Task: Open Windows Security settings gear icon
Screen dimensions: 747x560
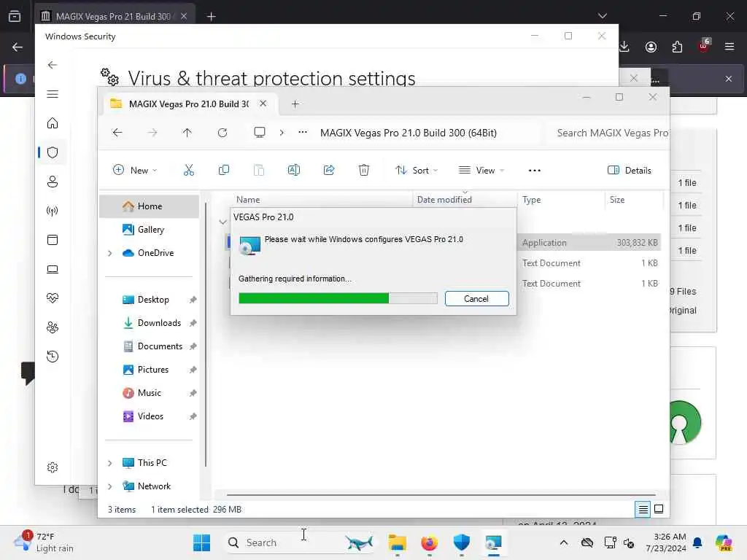Action: [x=53, y=467]
